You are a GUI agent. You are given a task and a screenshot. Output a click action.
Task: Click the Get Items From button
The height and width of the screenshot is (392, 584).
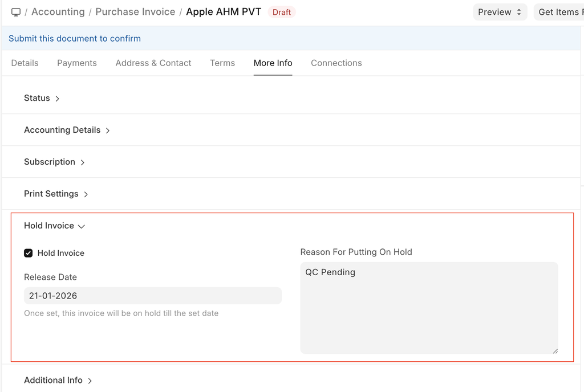[x=559, y=12]
